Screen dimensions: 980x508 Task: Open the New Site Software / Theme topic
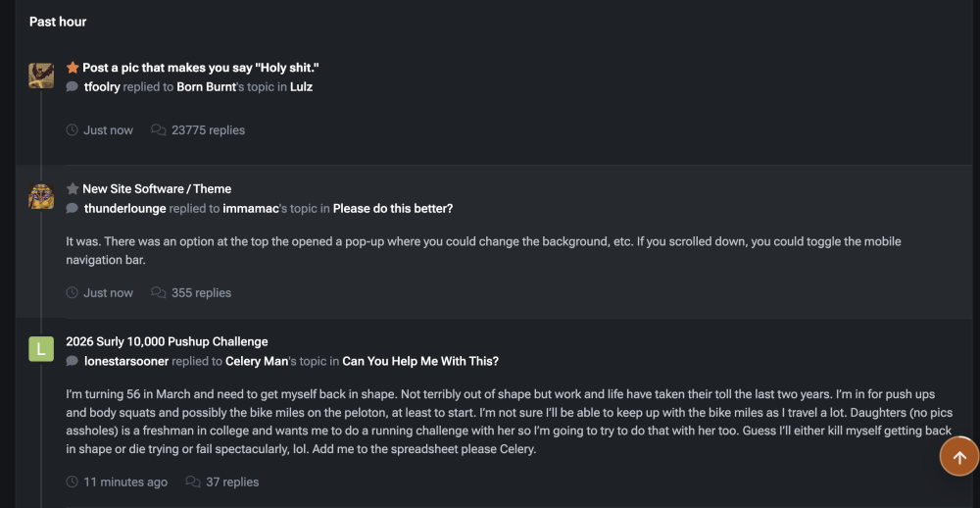point(157,188)
